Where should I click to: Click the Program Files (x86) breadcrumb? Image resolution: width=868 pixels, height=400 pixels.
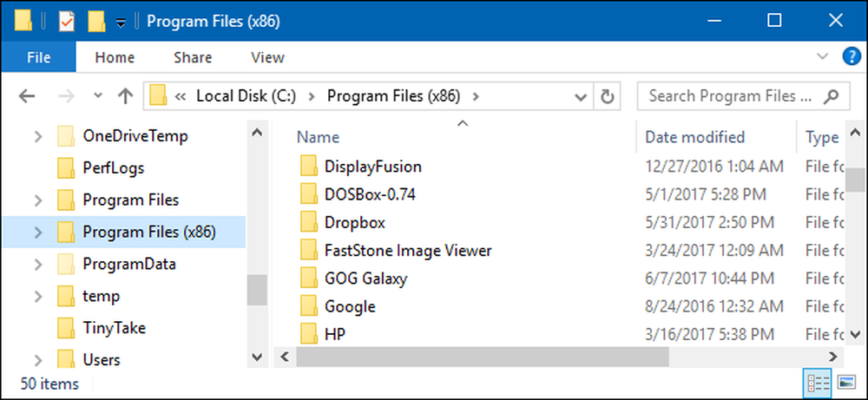point(393,96)
